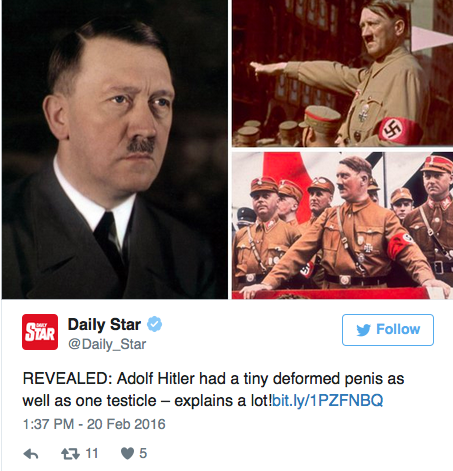The width and height of the screenshot is (453, 471).
Task: Like the tweet with the heart icon
Action: (127, 454)
